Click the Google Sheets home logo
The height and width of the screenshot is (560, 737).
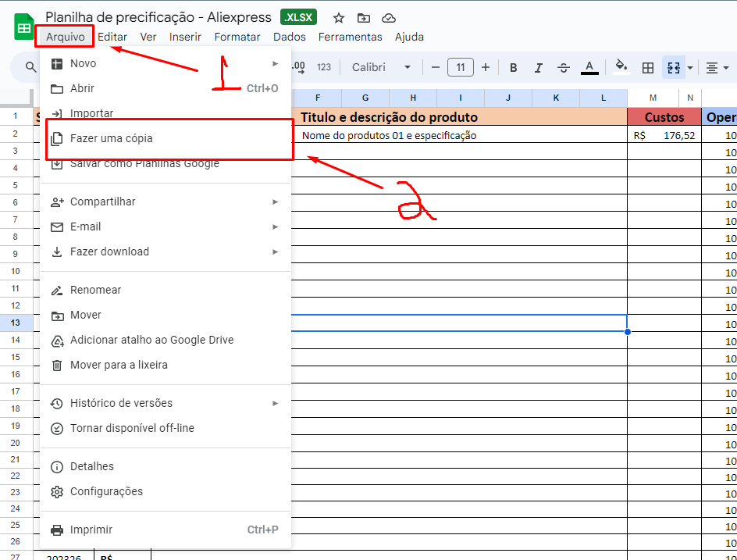click(x=23, y=27)
